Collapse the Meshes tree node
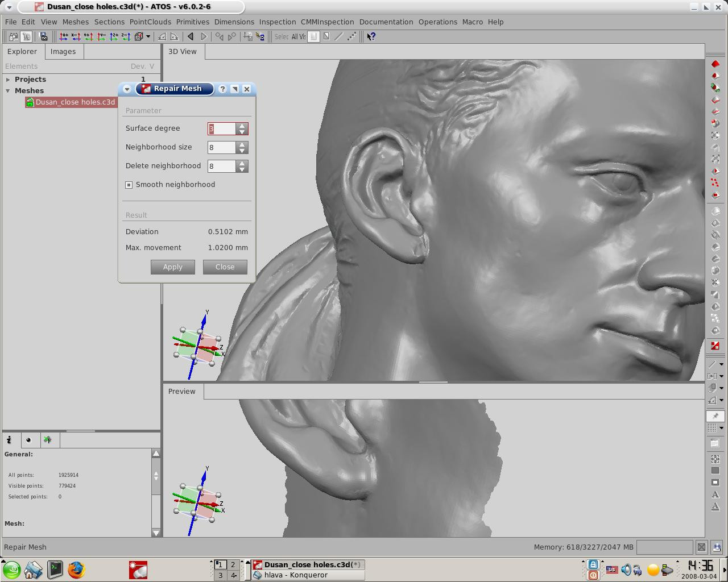The width and height of the screenshot is (728, 582). click(8, 91)
